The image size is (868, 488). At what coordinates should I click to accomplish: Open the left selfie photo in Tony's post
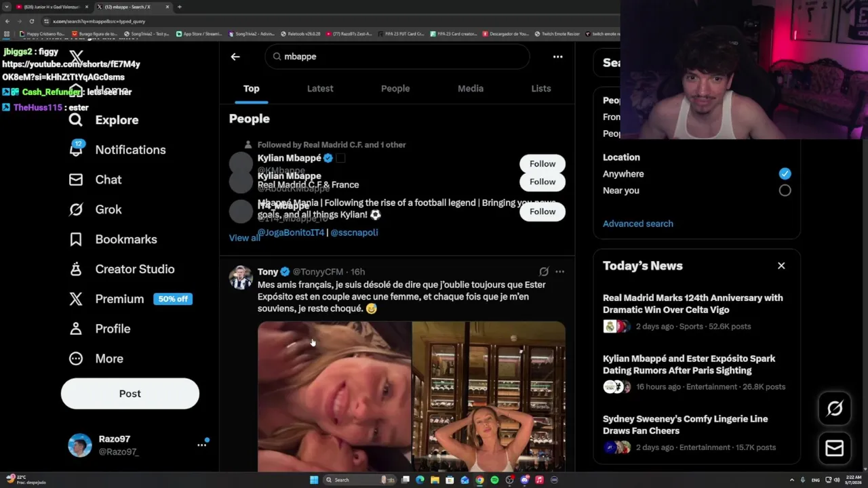point(334,396)
